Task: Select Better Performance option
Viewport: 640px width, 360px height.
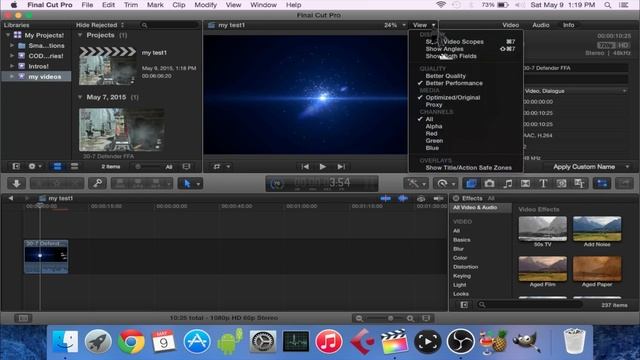Action: point(454,83)
